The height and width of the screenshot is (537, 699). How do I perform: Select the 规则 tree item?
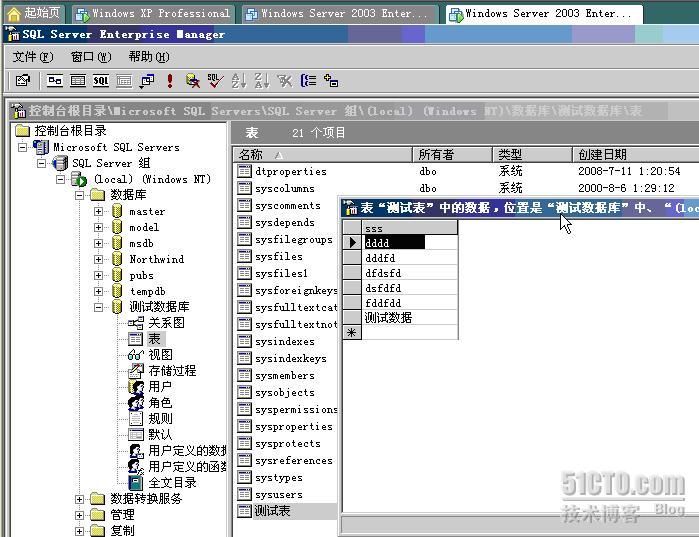click(160, 418)
